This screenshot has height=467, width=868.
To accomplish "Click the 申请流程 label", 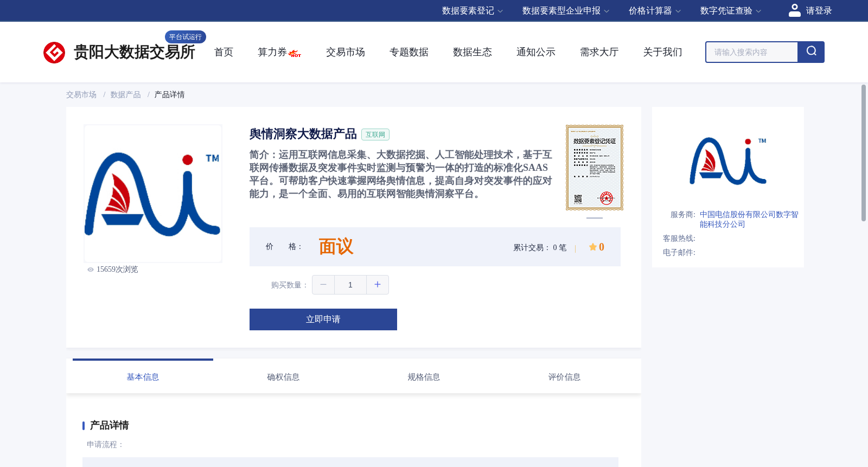I will click(x=105, y=445).
